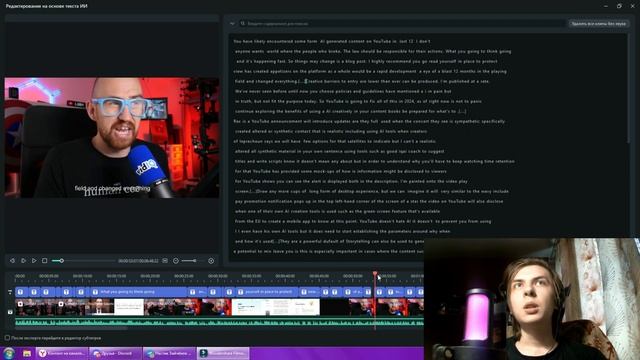Open File Explorer from taskbar
This screenshot has width=640, height=360.
27,353
